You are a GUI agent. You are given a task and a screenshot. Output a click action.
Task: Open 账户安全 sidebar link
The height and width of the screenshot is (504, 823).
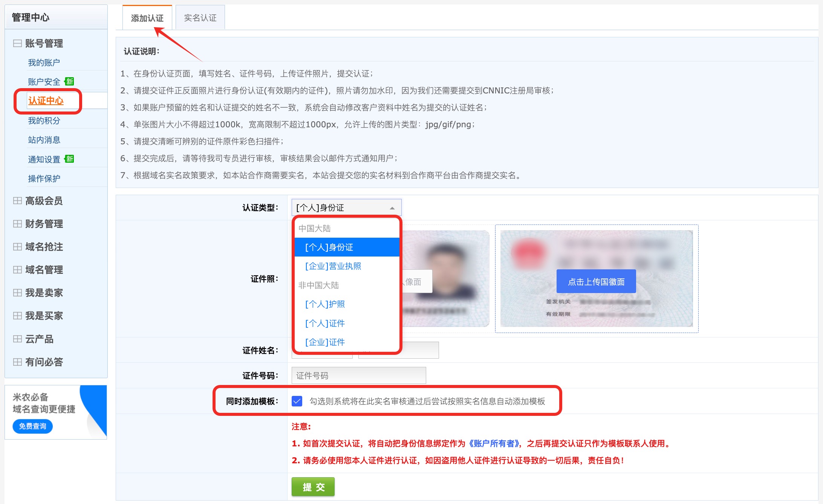coord(44,82)
